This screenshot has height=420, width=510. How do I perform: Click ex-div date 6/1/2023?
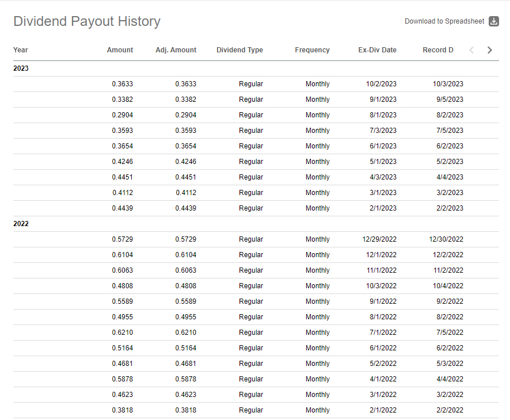383,146
